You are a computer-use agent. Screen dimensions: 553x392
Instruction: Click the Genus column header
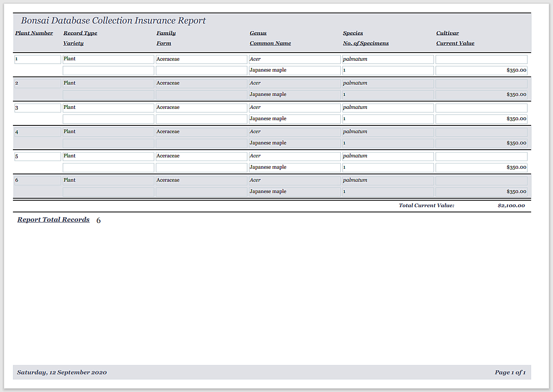point(258,33)
